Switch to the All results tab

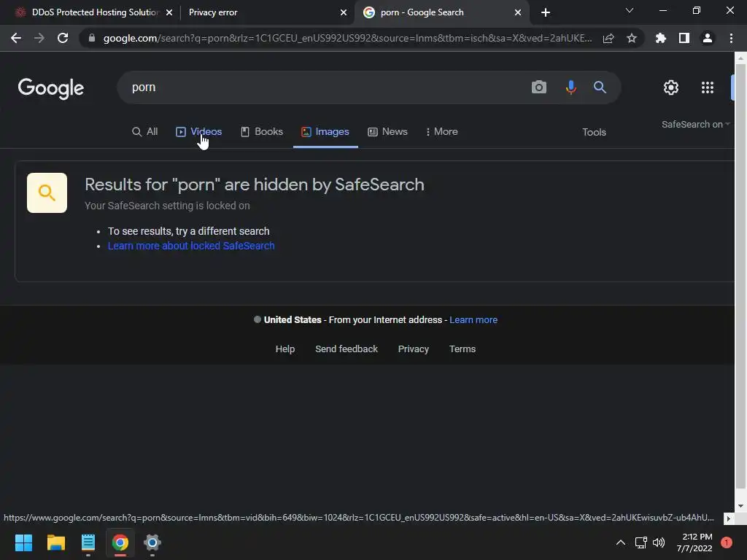(x=145, y=132)
